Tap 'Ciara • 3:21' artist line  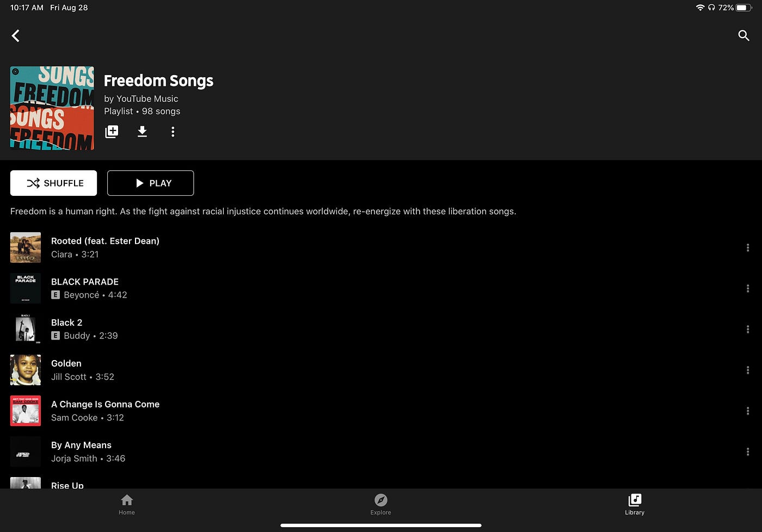[x=75, y=254]
